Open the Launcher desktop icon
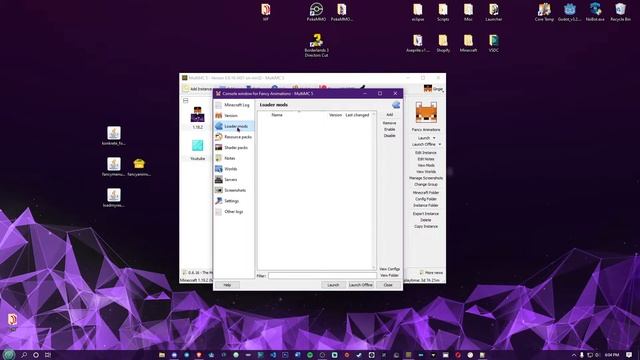Viewport: 640px width, 360px height. coord(493,12)
